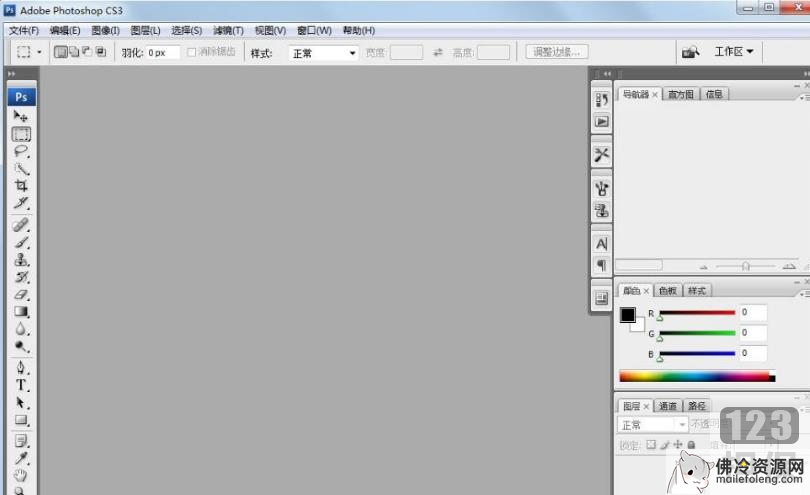
Task: Open the 滤镜(T) menu
Action: tap(228, 30)
